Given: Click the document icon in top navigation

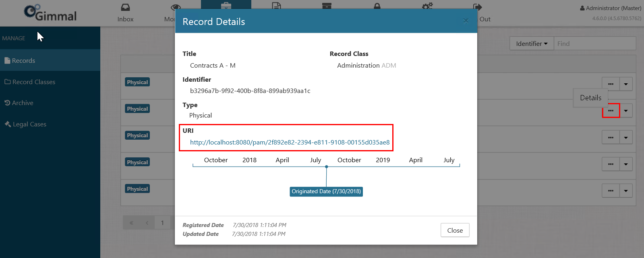Looking at the screenshot, I should pos(276,6).
